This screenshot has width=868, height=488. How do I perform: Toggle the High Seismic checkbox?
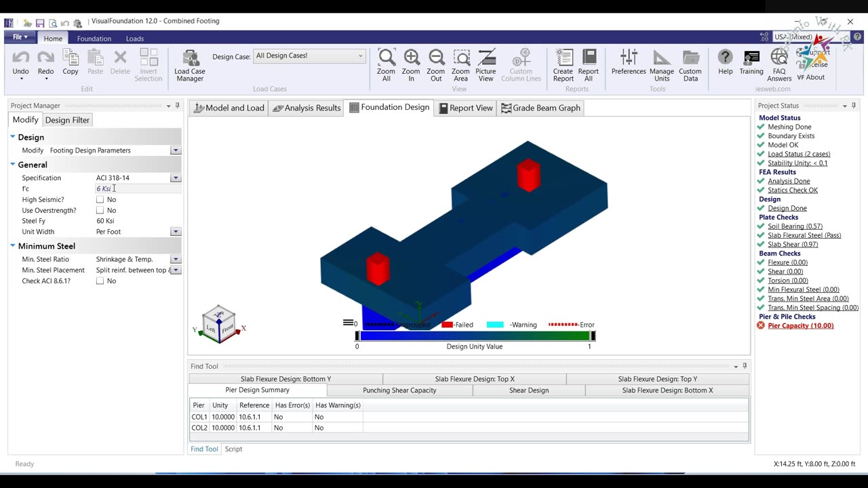100,199
